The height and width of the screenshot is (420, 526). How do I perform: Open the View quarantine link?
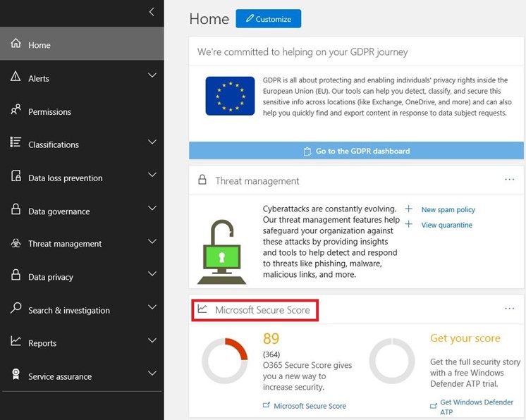point(447,225)
